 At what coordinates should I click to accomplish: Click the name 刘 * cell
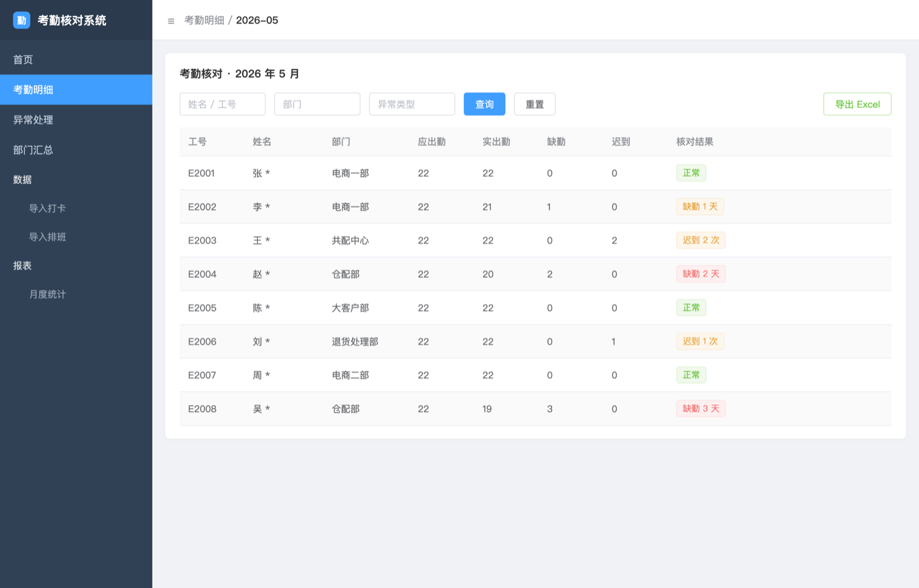click(262, 342)
